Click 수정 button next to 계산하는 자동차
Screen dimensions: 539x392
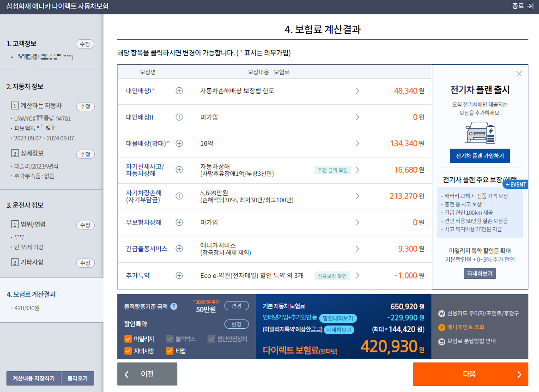click(85, 107)
